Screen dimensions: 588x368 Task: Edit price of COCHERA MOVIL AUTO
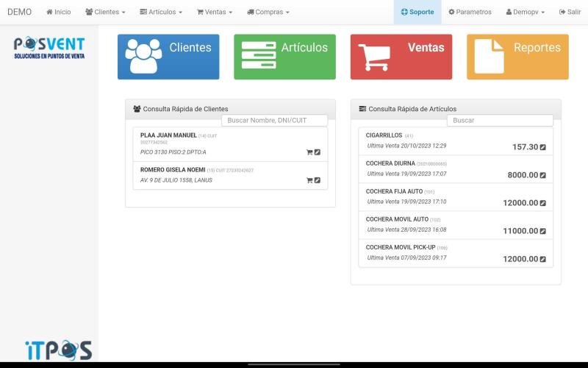coord(542,231)
